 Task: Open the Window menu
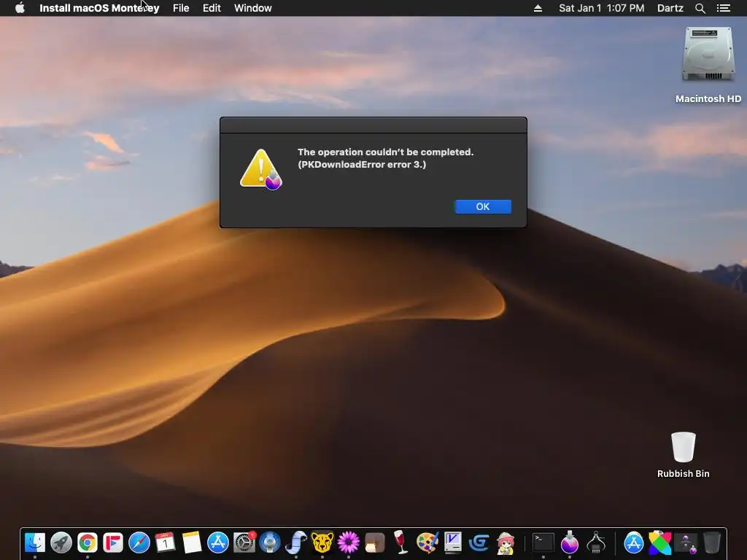click(253, 8)
